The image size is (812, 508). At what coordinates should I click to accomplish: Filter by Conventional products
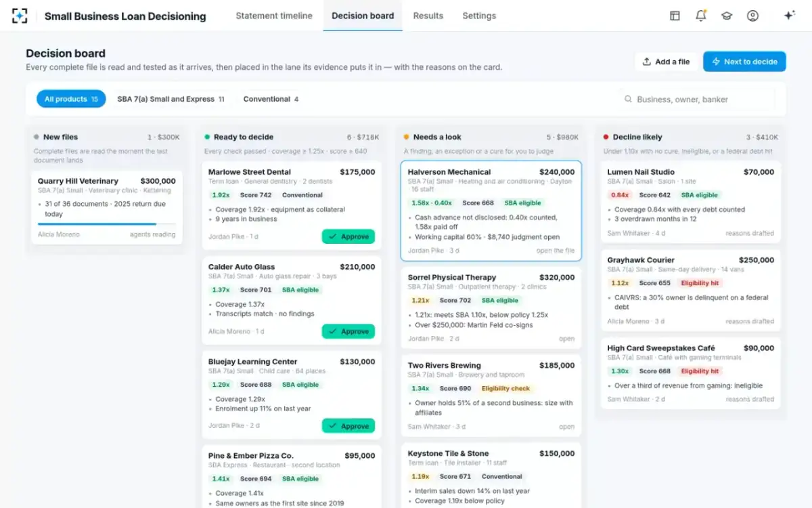tap(271, 99)
